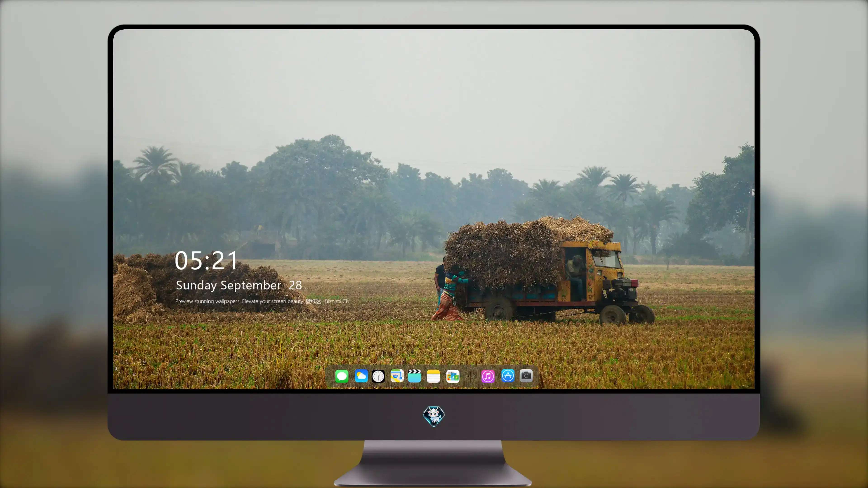
Task: Open the Videos clapperboard app in dock
Action: click(x=415, y=376)
